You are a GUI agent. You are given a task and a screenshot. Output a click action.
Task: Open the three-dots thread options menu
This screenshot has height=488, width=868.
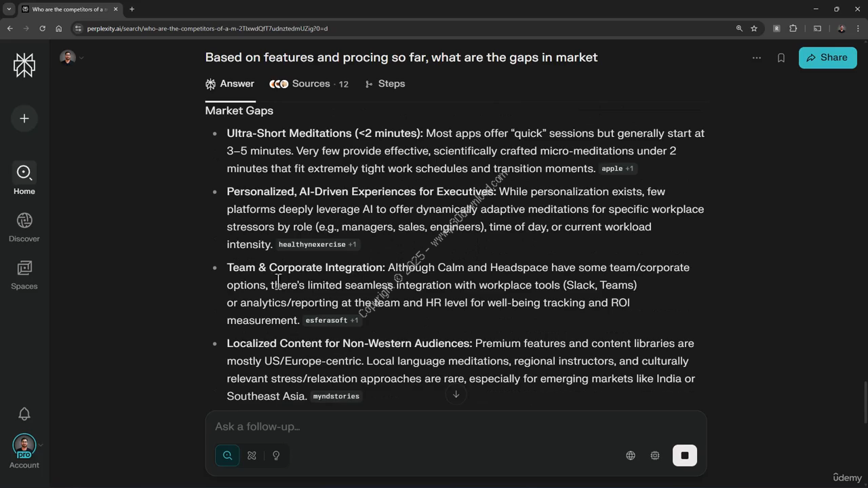[x=757, y=58]
